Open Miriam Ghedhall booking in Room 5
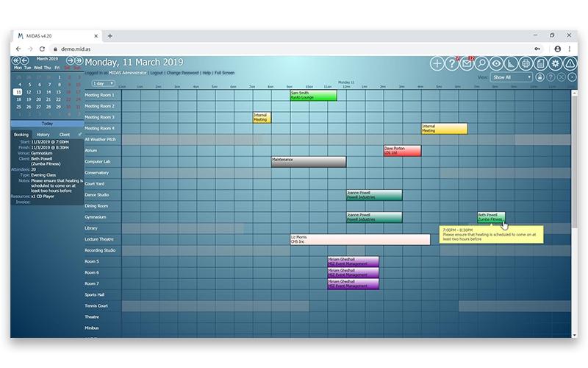Screen dimensions: 588x368 point(354,262)
